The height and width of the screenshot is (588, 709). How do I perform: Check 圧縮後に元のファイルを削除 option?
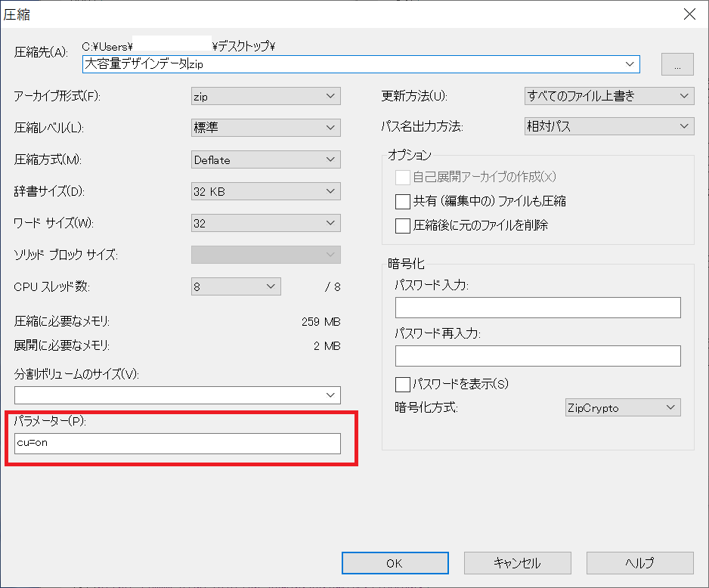coord(402,225)
